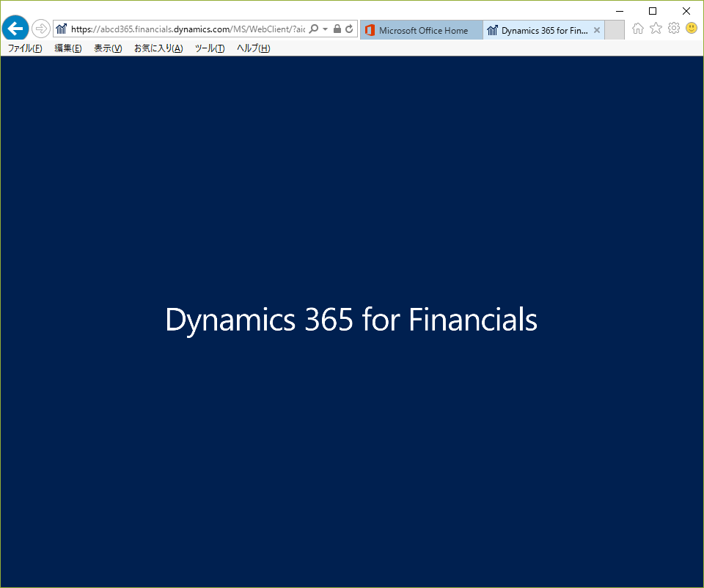The image size is (704, 588).
Task: Open the ファイル(F) menu
Action: 25,48
